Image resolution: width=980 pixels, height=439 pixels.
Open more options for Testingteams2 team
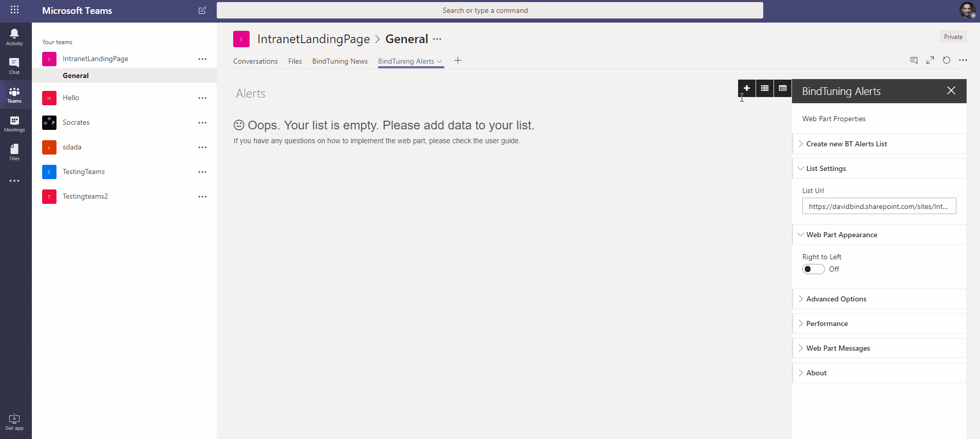pyautogui.click(x=202, y=197)
